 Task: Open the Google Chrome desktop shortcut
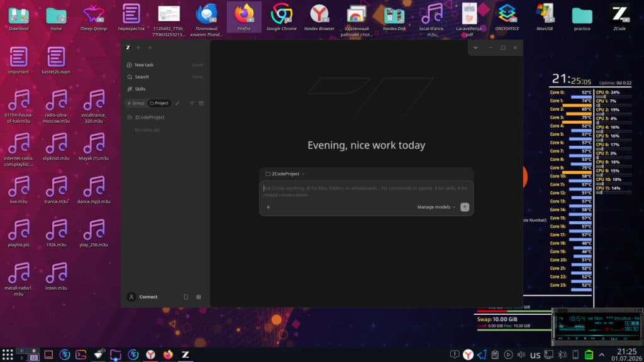281,17
